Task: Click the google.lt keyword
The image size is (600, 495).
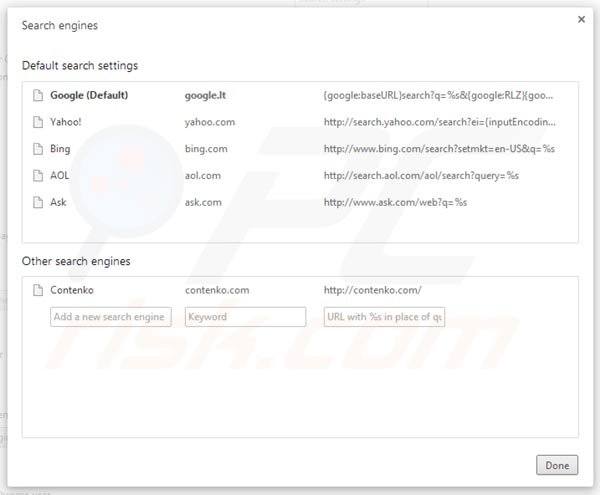Action: 205,95
